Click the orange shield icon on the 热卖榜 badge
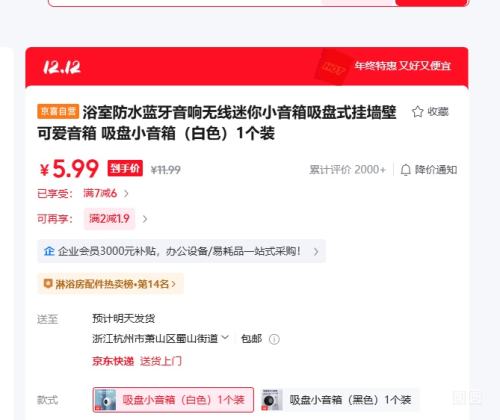Viewport: 500px width, 420px height. tap(48, 284)
